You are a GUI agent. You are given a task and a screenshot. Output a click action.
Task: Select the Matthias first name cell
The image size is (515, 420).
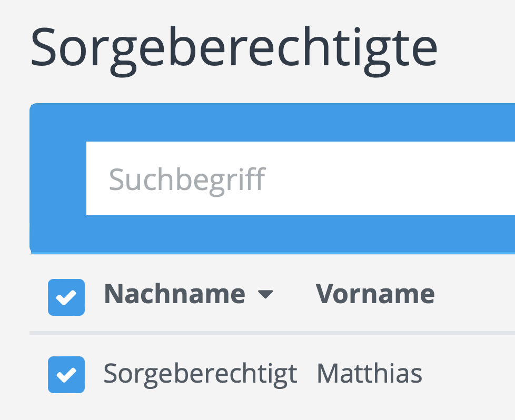(369, 374)
